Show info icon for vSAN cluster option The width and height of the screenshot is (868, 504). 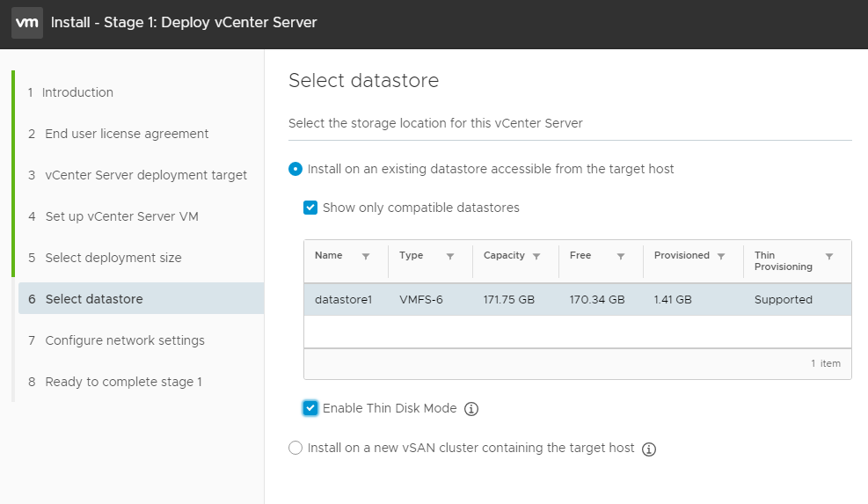coord(649,449)
